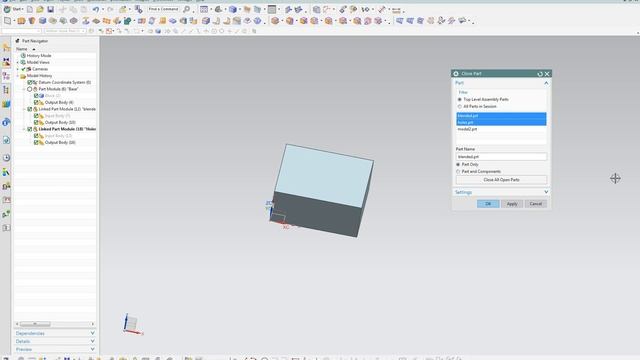
Task: Select model2.prt in the parts list
Action: pyautogui.click(x=501, y=129)
